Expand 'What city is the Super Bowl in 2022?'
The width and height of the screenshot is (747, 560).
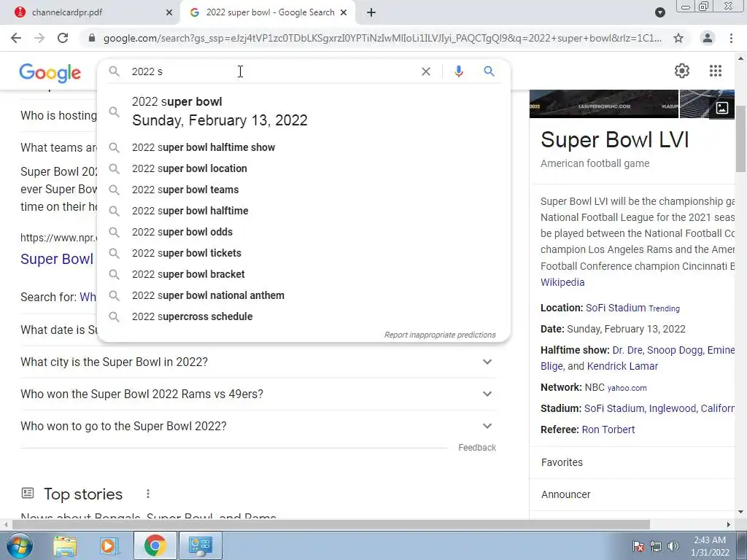pos(258,362)
